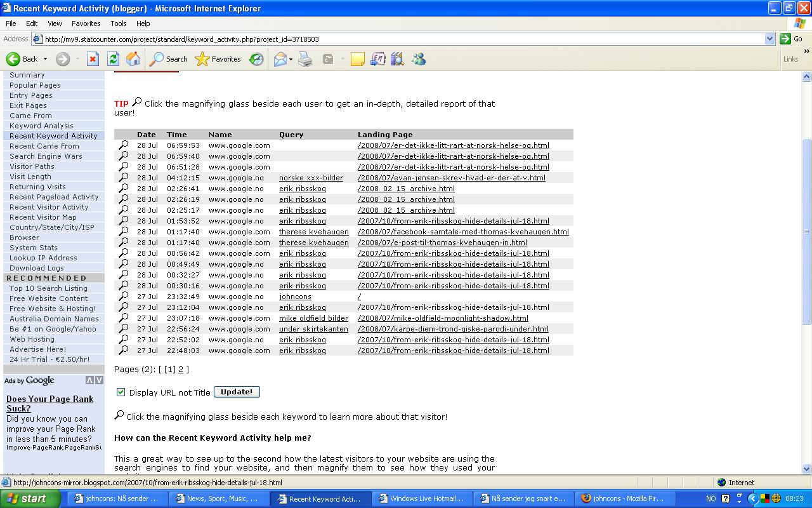
Task: Open the 'Does Your Page Rank Suck?' ad
Action: (x=49, y=404)
